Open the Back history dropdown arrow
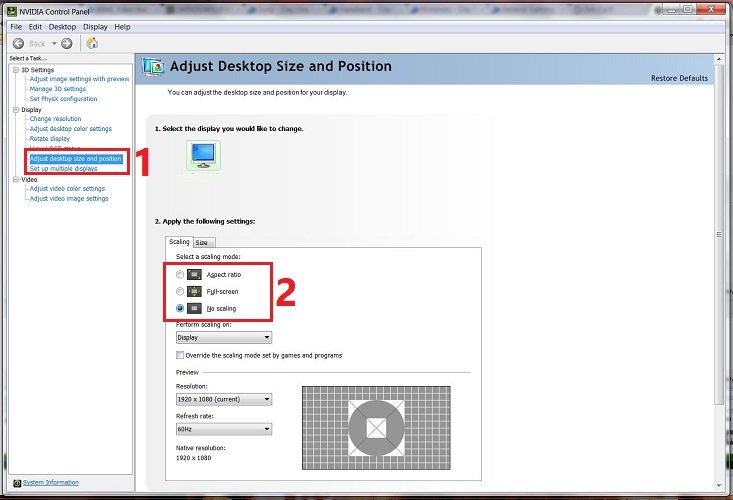Screen dimensions: 733x500 (54, 43)
